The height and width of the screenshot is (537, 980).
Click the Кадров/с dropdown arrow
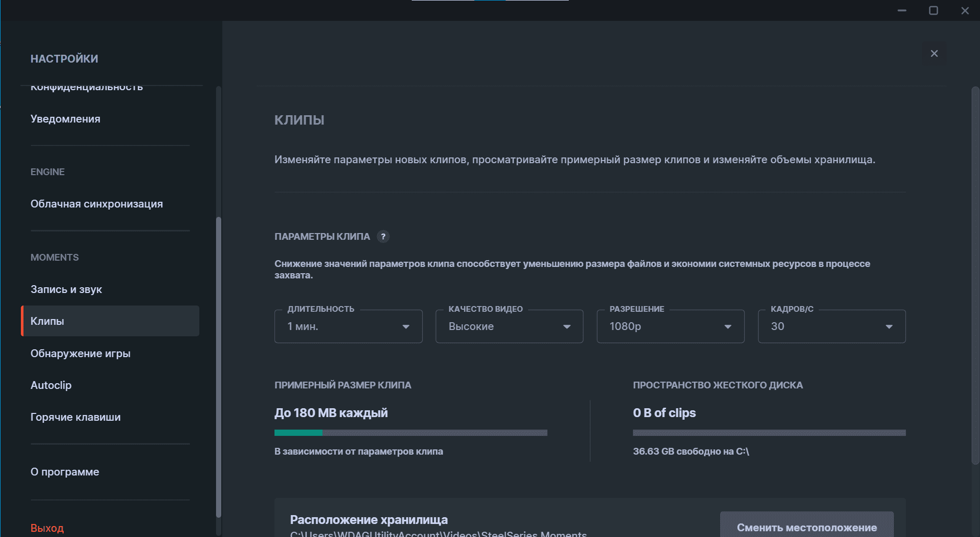[x=889, y=326]
